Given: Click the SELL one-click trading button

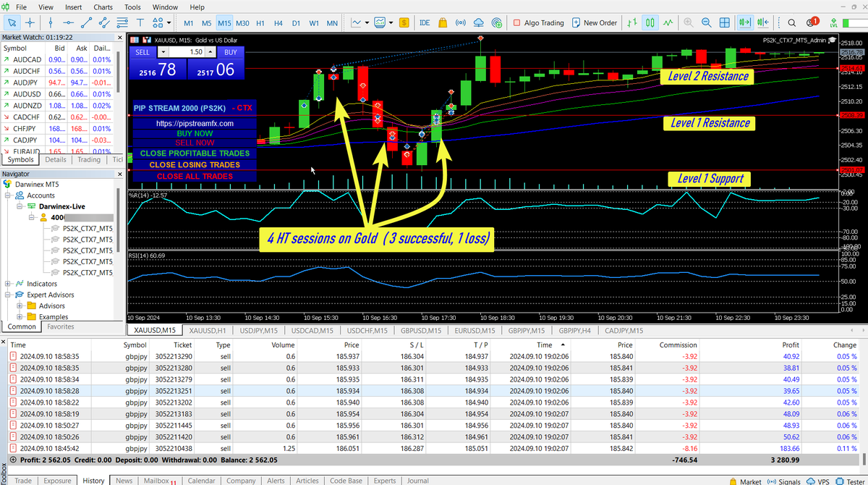Looking at the screenshot, I should [142, 52].
